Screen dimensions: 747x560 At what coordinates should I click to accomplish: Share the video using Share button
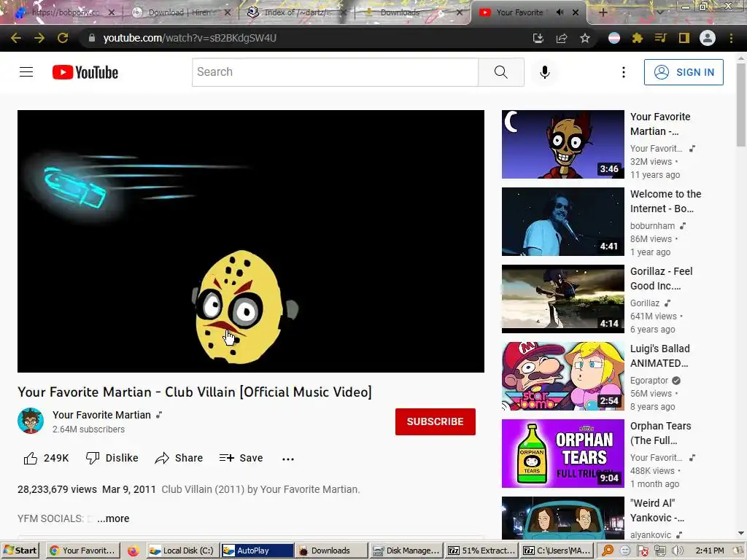pyautogui.click(x=179, y=458)
